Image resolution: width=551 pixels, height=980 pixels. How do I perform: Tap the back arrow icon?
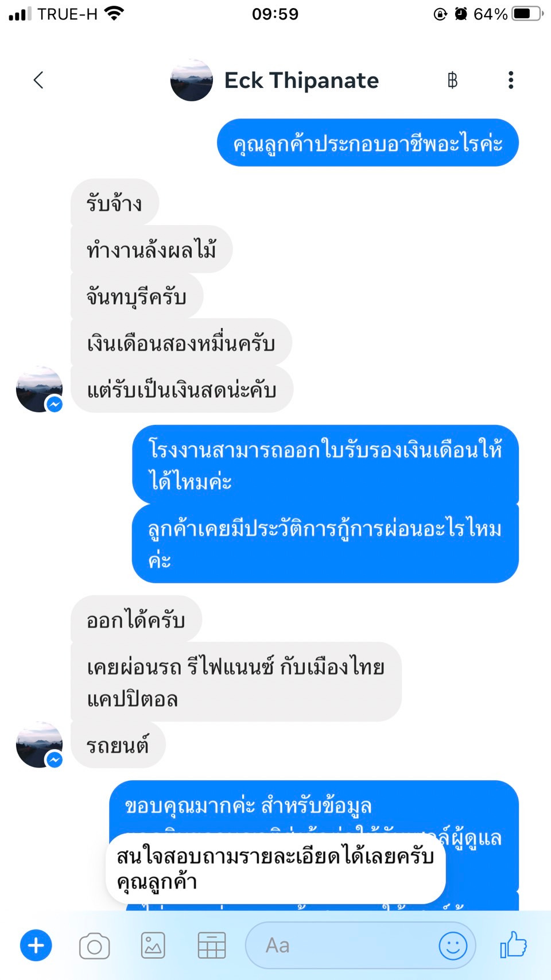pos(38,80)
